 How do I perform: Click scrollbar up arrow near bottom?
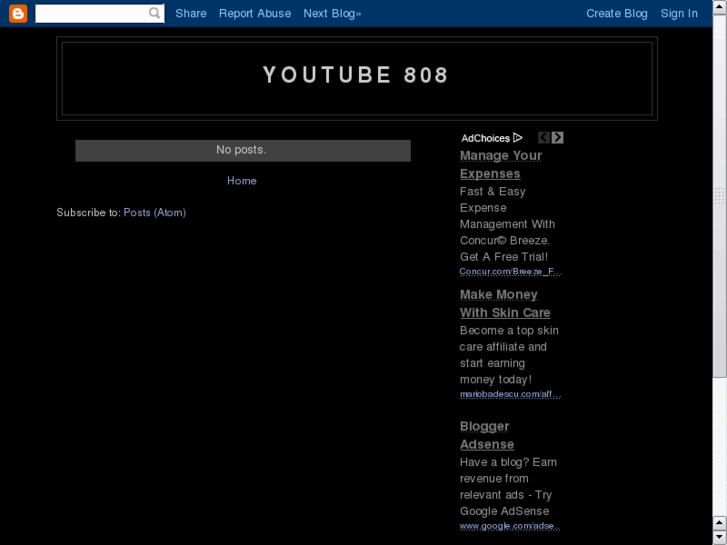coord(720,523)
